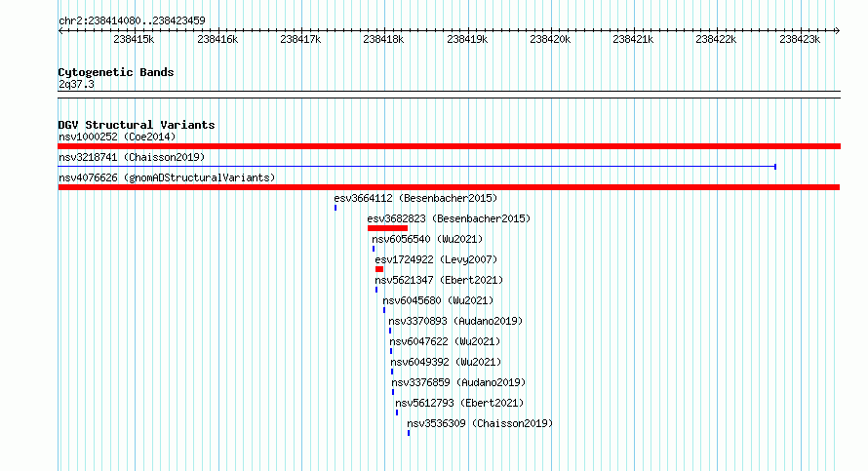The image size is (868, 471).
Task: Select the red esv3682823 variant bar
Action: (x=387, y=228)
